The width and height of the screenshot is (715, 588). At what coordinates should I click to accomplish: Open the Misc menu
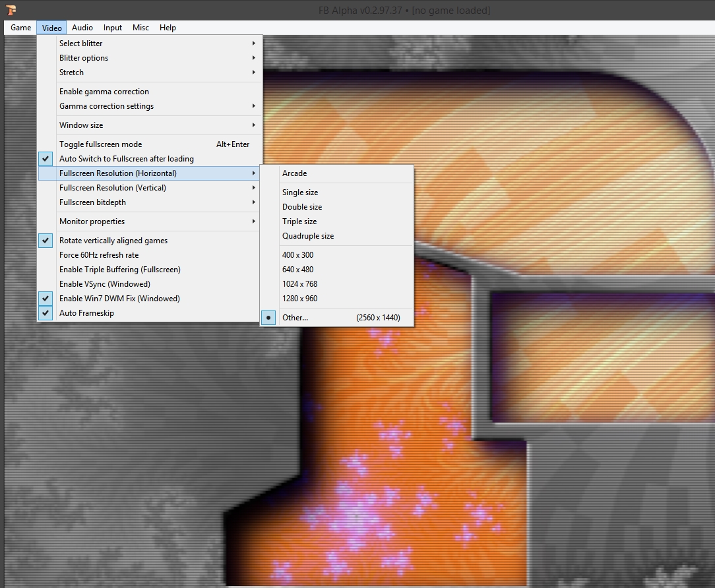140,28
